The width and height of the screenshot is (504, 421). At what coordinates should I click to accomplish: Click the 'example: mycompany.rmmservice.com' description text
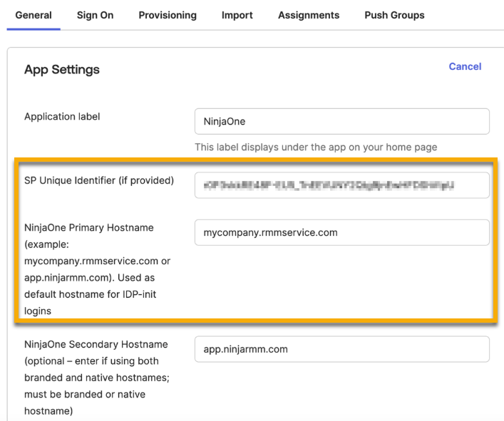(97, 253)
